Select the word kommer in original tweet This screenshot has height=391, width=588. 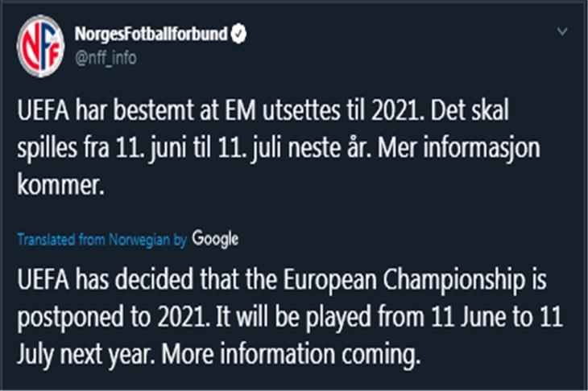(60, 185)
